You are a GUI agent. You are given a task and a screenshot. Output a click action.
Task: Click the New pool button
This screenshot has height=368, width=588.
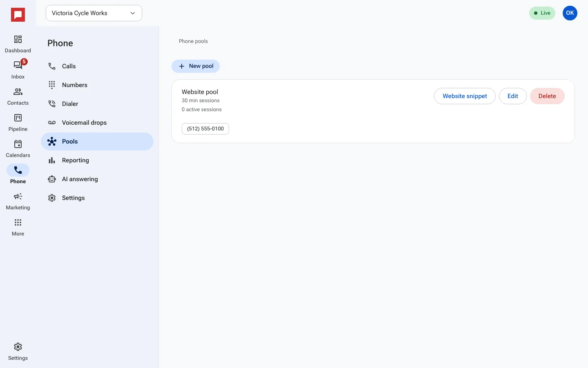click(196, 66)
